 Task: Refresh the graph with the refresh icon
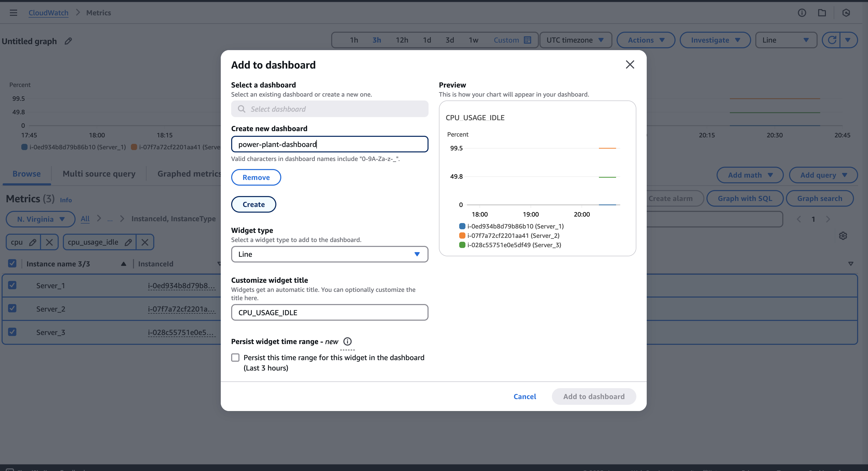tap(832, 40)
